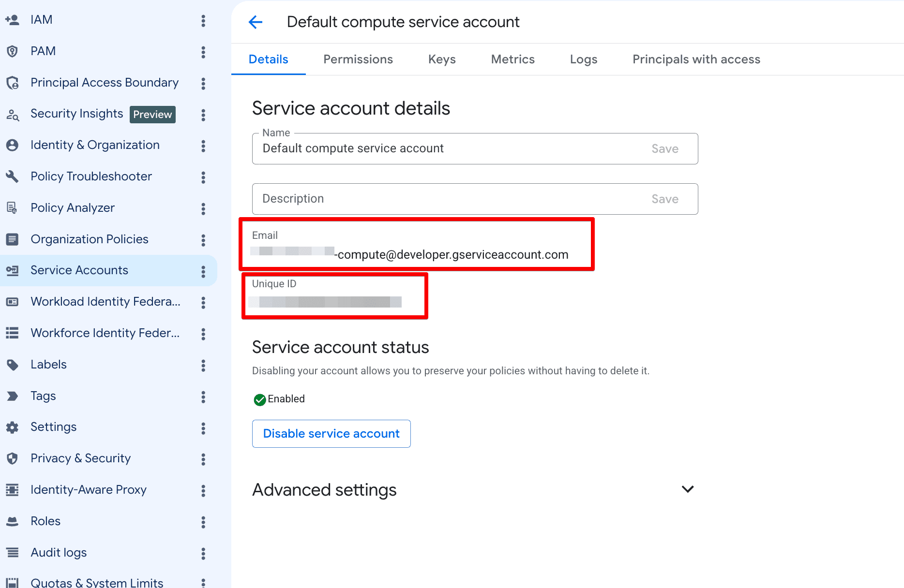Click the Audit logs lines icon

tap(12, 552)
